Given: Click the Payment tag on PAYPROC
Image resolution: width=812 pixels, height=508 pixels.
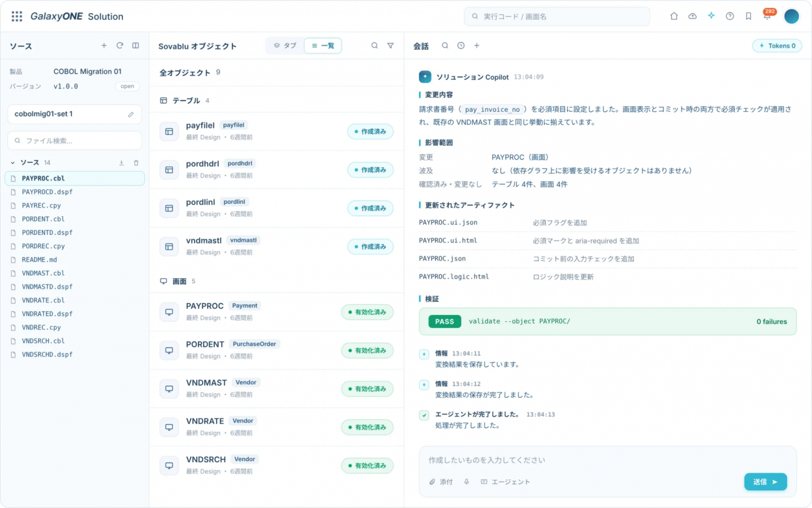Looking at the screenshot, I should pos(245,306).
